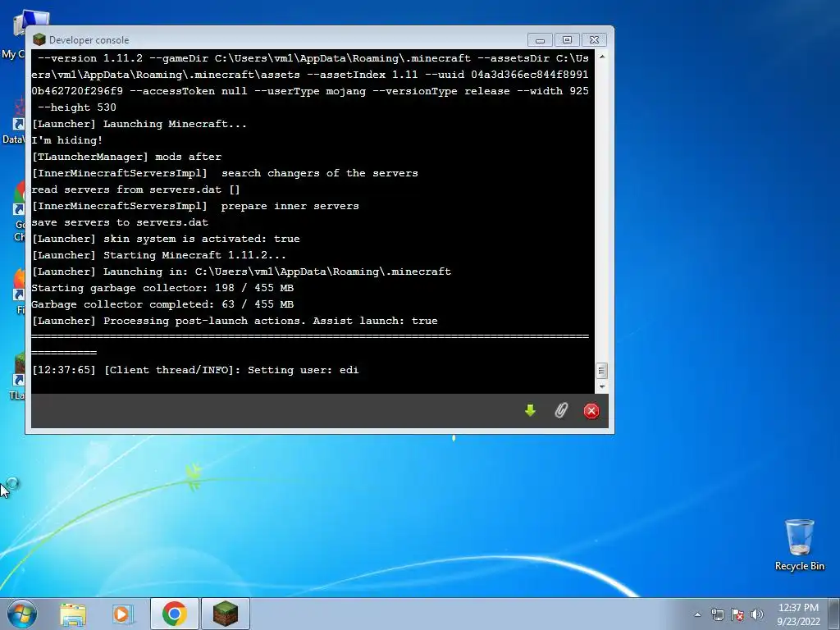The width and height of the screenshot is (840, 630).
Task: Click the 'Starting Minecraft 1.11.2...' line
Action: pyautogui.click(x=158, y=256)
